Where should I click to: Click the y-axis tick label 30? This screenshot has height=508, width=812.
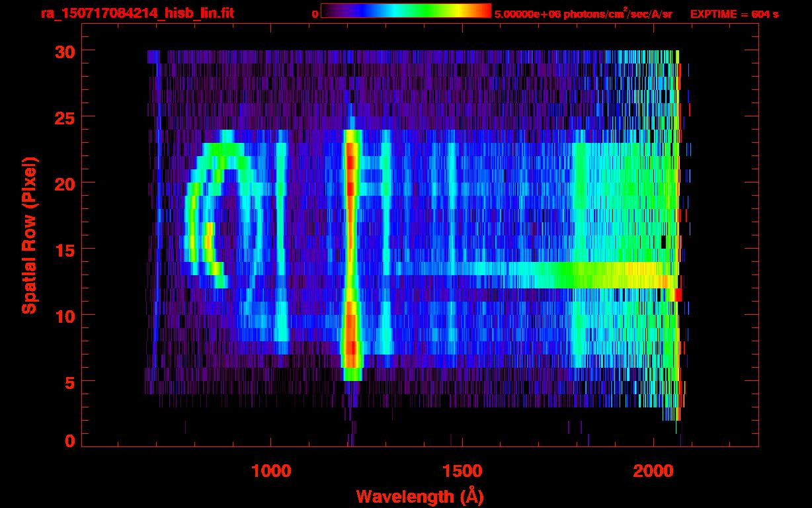[64, 51]
